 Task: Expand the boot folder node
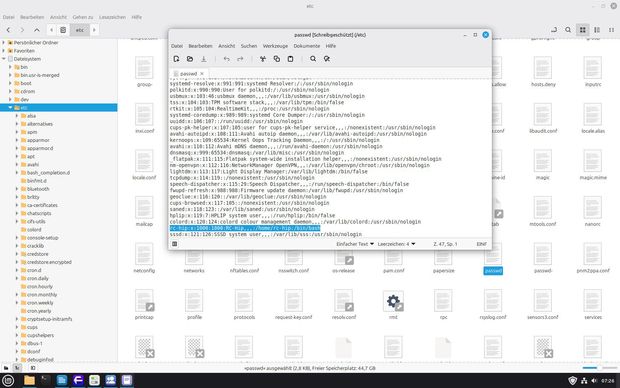coord(10,83)
